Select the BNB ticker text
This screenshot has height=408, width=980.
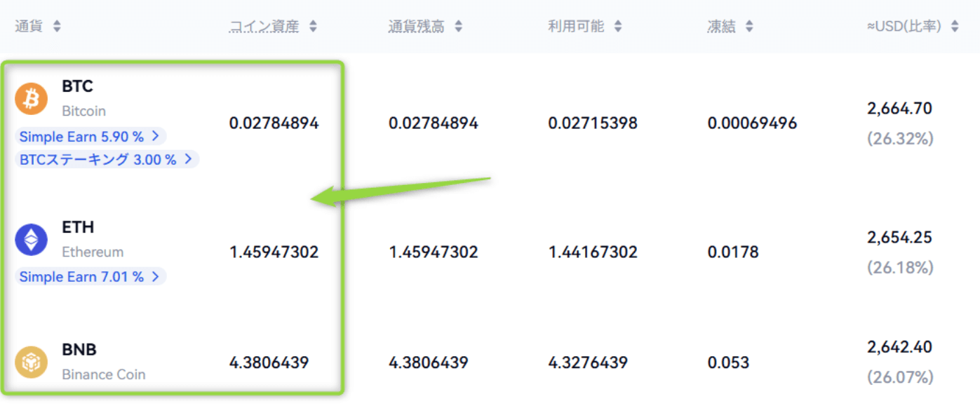pos(79,349)
